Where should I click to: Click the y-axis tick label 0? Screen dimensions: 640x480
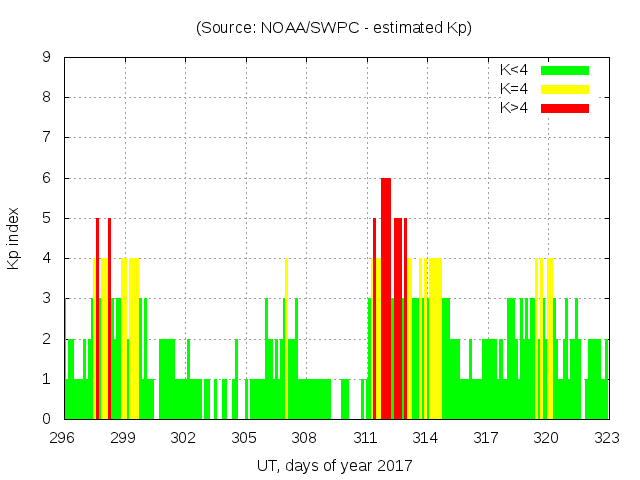47,419
